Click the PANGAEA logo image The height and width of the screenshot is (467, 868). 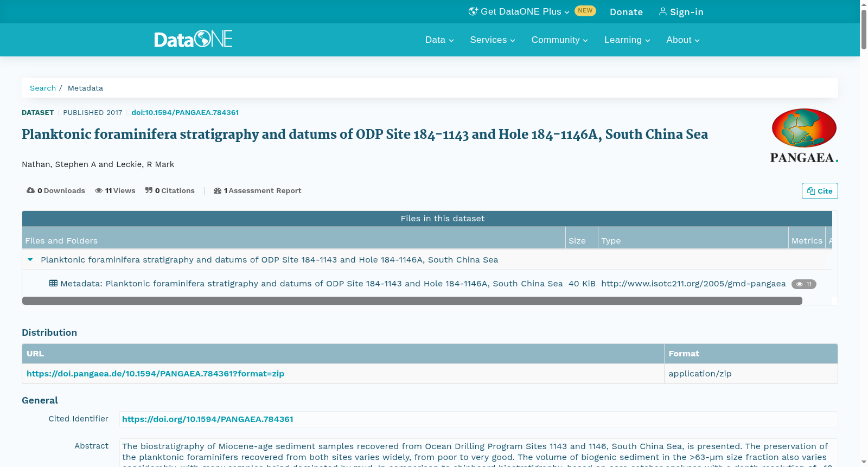pyautogui.click(x=804, y=136)
